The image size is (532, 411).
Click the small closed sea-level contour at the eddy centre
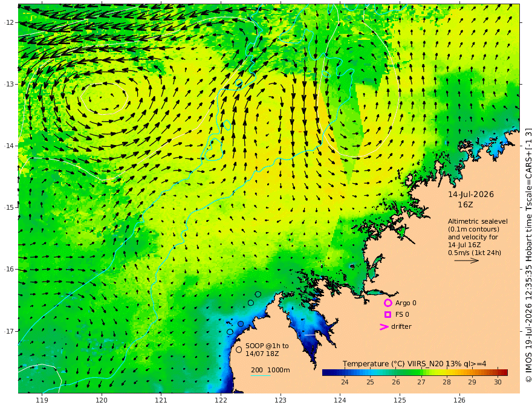(104, 99)
